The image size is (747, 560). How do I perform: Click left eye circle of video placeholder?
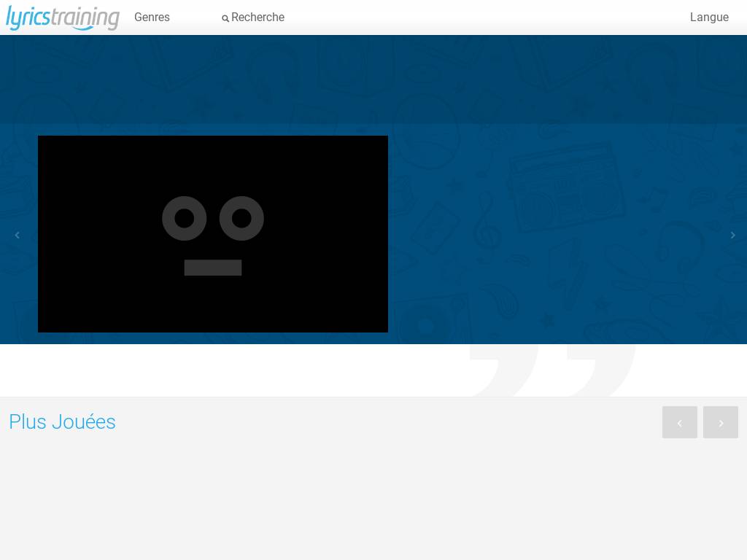[x=185, y=218]
